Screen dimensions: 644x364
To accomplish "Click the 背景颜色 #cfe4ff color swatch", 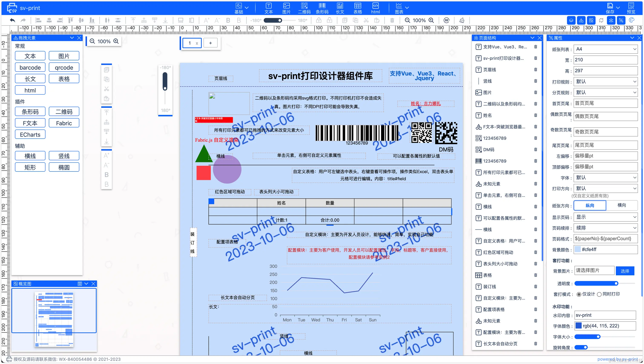I will [578, 249].
